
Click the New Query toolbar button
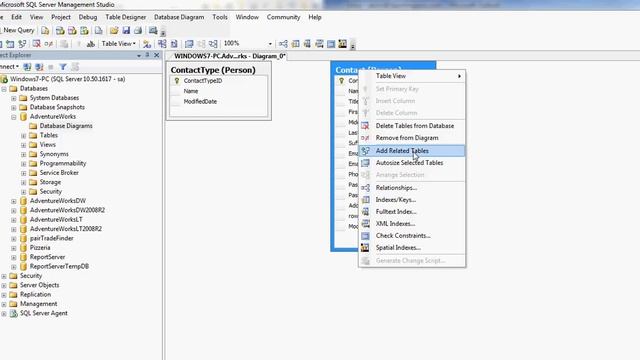click(18, 30)
